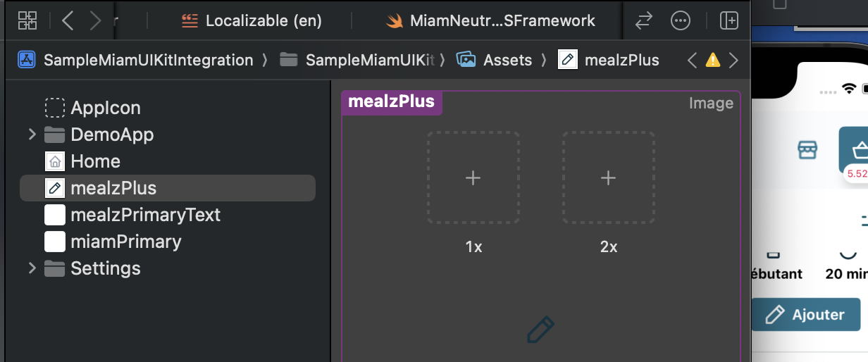868x362 pixels.
Task: Click the store icon in the simulator
Action: [807, 150]
